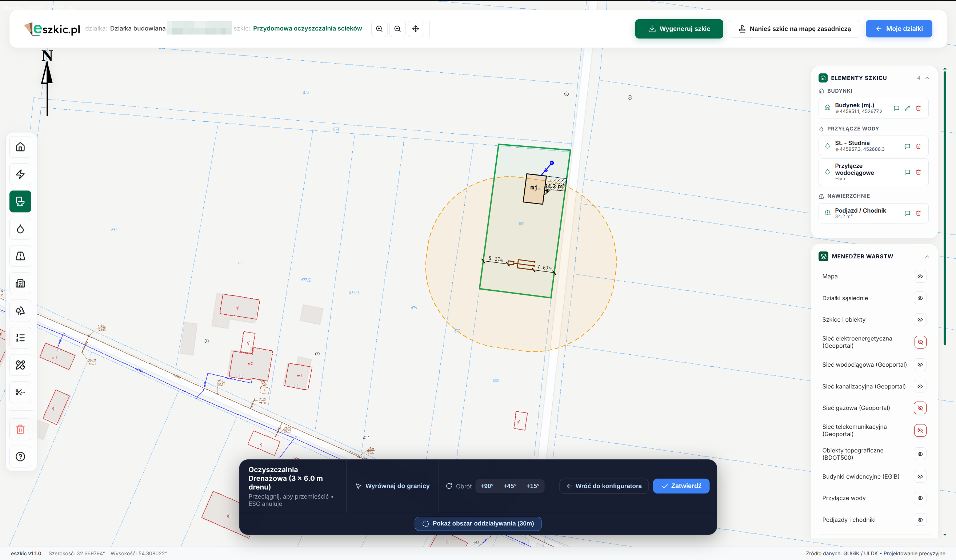Rotate by +90° button
Image resolution: width=956 pixels, height=560 pixels.
[487, 486]
